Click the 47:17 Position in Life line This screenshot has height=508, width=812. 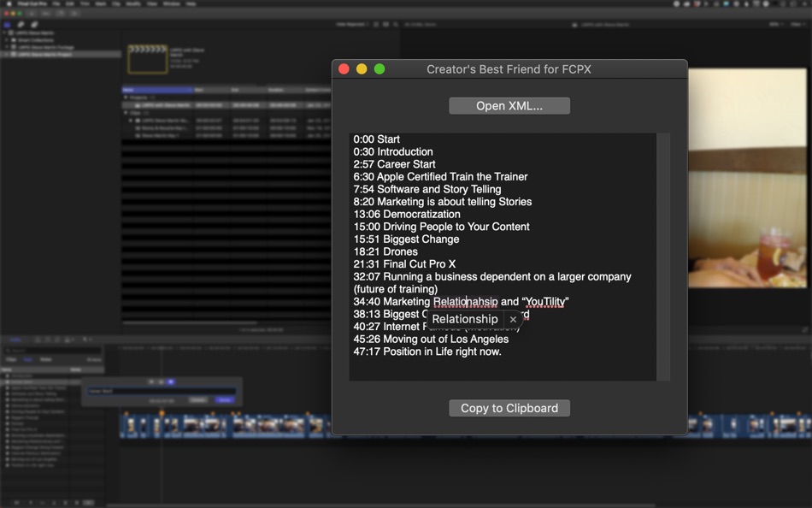(x=427, y=351)
